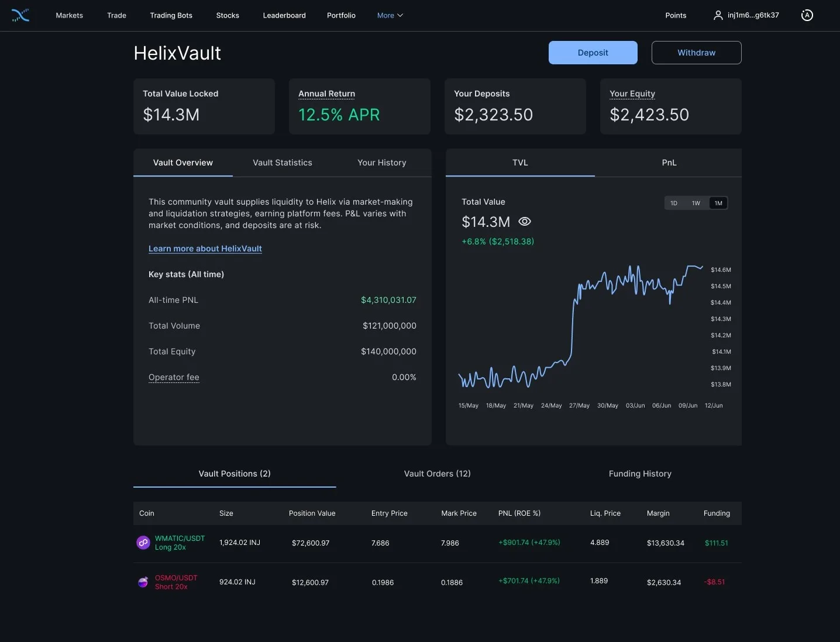Click the All-time PNL value $4,310,031.07

coord(388,300)
